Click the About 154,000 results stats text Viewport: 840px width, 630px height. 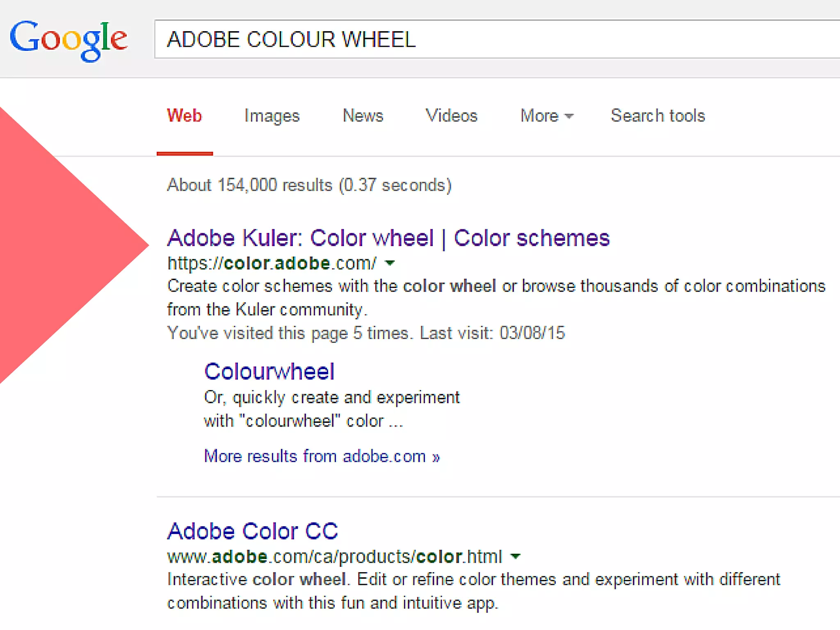(309, 185)
